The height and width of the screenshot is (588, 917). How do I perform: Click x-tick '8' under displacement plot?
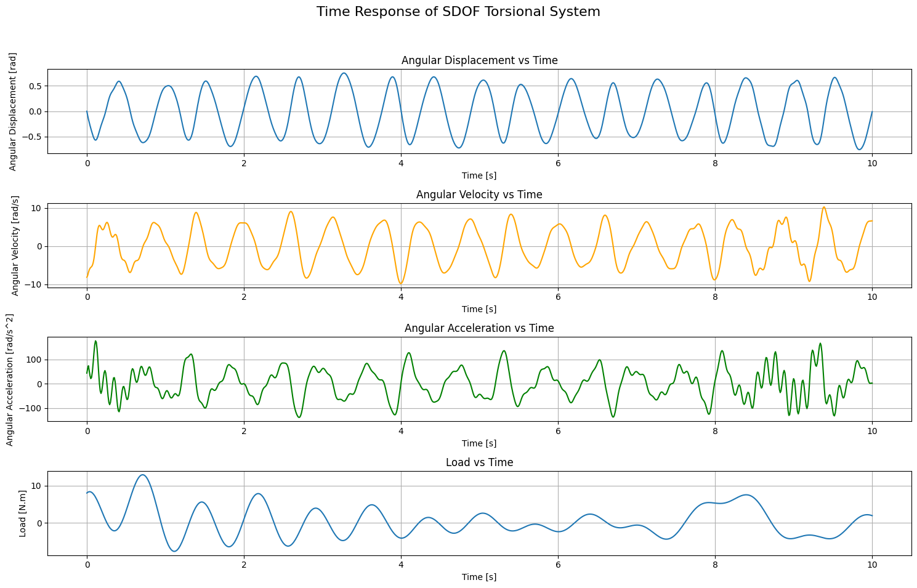click(x=715, y=163)
